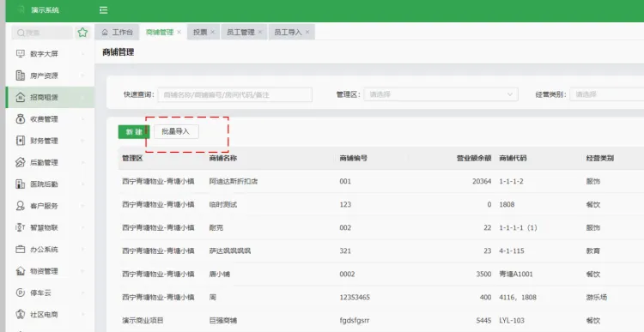Click the sidebar search field

pyautogui.click(x=42, y=33)
